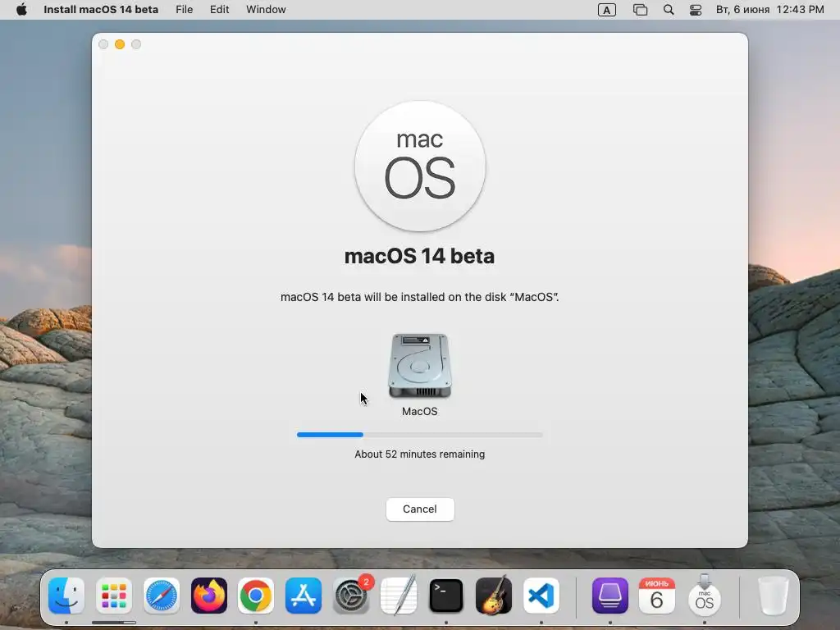Open Launchpad from the Dock
Screen dimensions: 840x630
tap(114, 596)
